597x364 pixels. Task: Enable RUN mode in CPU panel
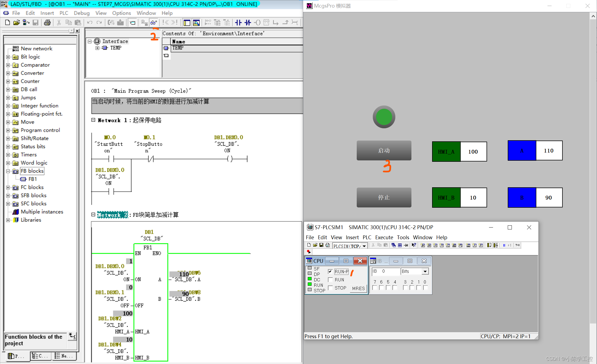[330, 279]
